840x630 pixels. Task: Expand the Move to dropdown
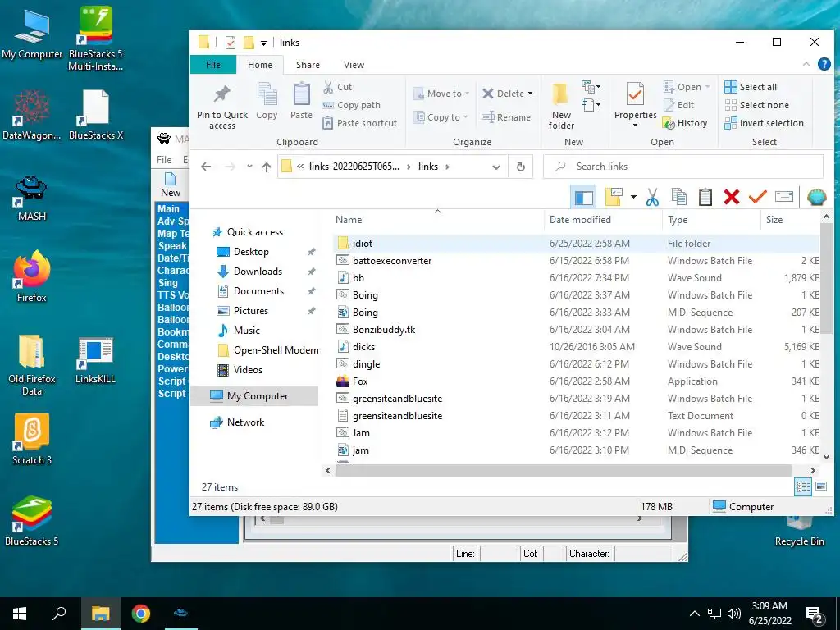coord(467,94)
